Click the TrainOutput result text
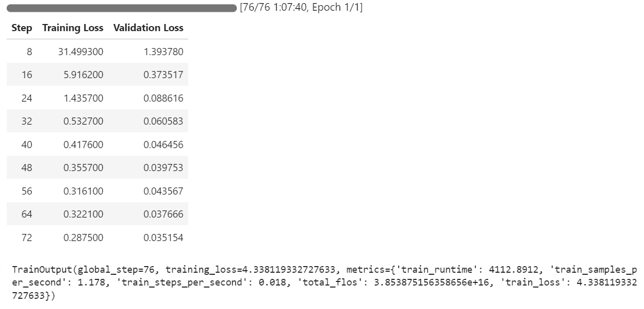644x309 pixels. click(324, 282)
